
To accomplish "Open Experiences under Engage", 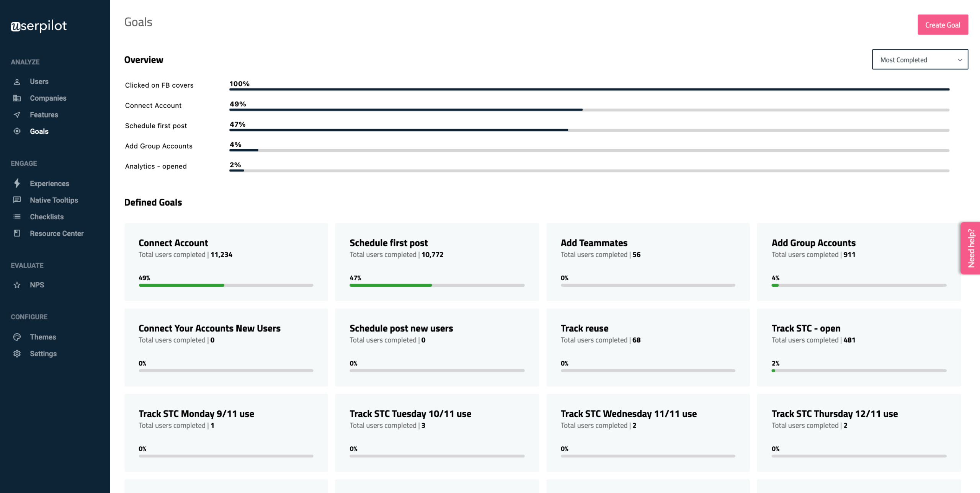I will click(49, 183).
